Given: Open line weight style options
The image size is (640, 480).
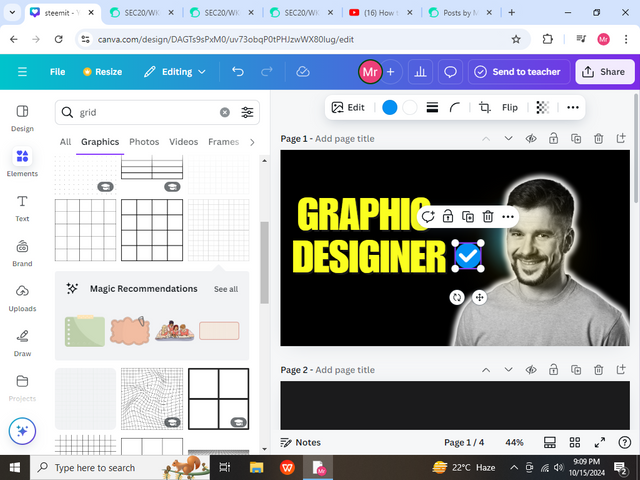Looking at the screenshot, I should click(x=432, y=107).
